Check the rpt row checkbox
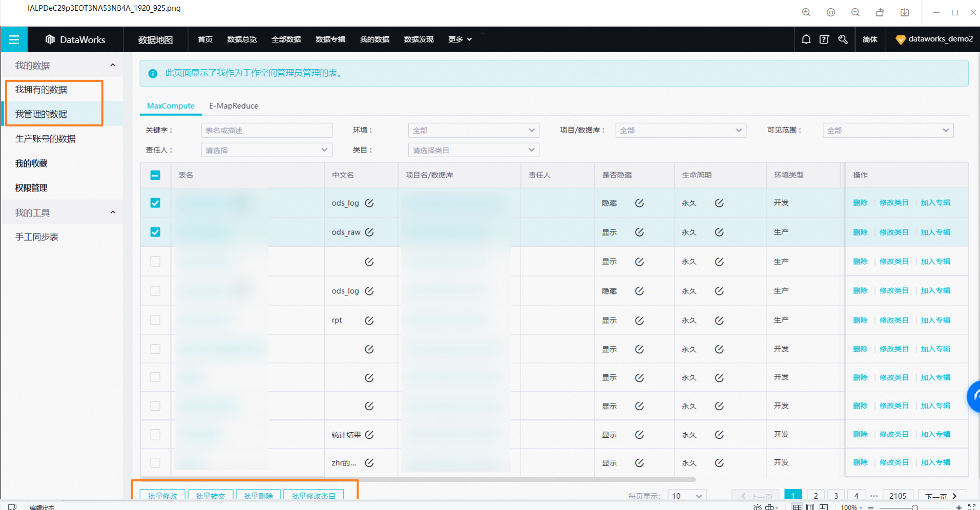 click(155, 320)
